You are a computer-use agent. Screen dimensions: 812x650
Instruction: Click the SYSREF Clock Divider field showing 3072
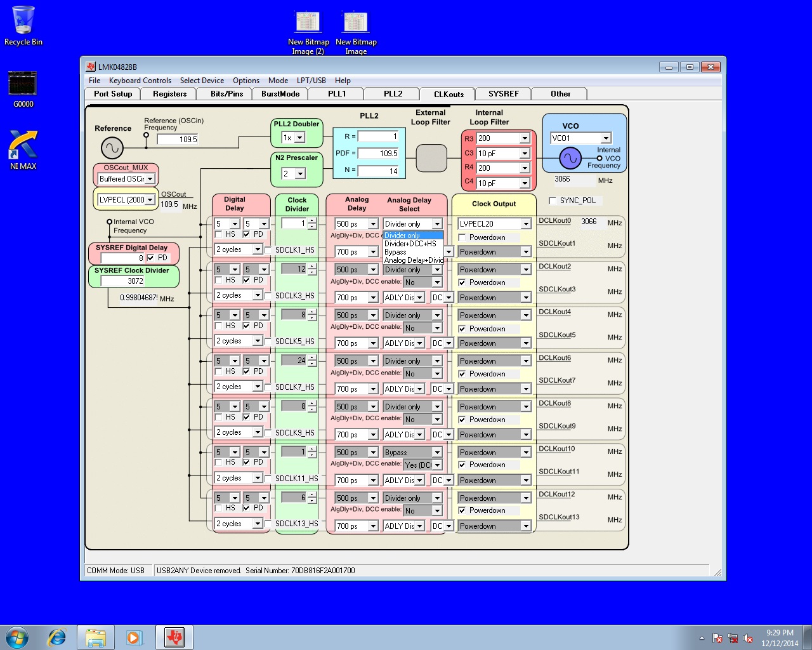pos(122,281)
